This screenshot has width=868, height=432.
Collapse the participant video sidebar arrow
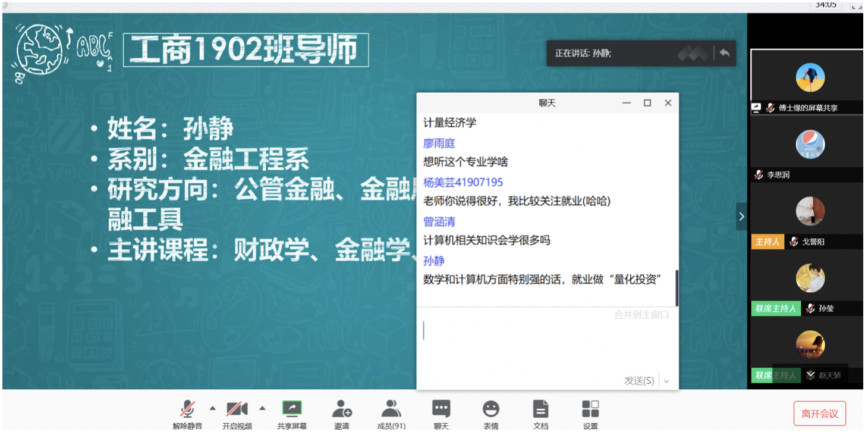(x=741, y=217)
